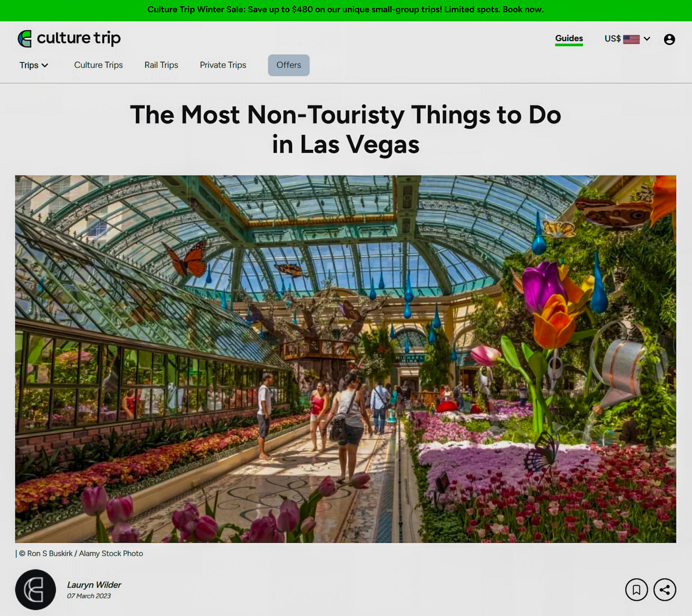The height and width of the screenshot is (616, 692).
Task: Select the US$ currency label
Action: tap(612, 39)
